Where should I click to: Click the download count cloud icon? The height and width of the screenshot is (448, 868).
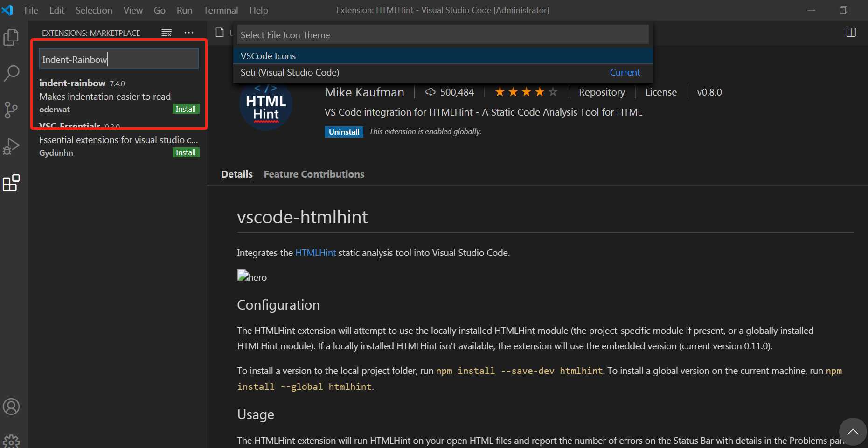[431, 92]
